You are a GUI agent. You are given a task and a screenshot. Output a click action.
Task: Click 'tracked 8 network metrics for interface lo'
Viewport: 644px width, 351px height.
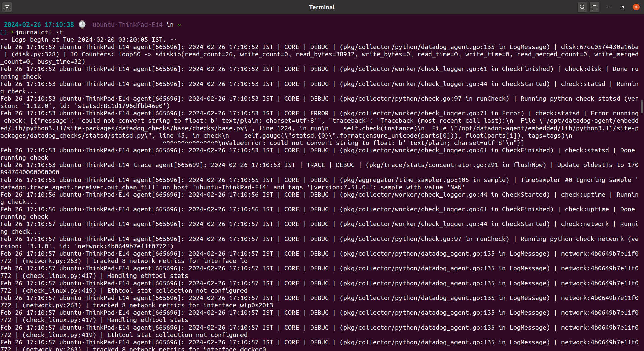click(170, 261)
